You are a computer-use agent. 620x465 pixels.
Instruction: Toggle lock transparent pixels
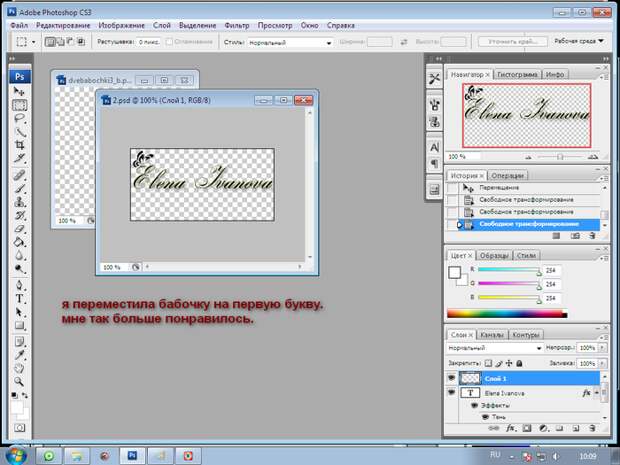(x=488, y=363)
